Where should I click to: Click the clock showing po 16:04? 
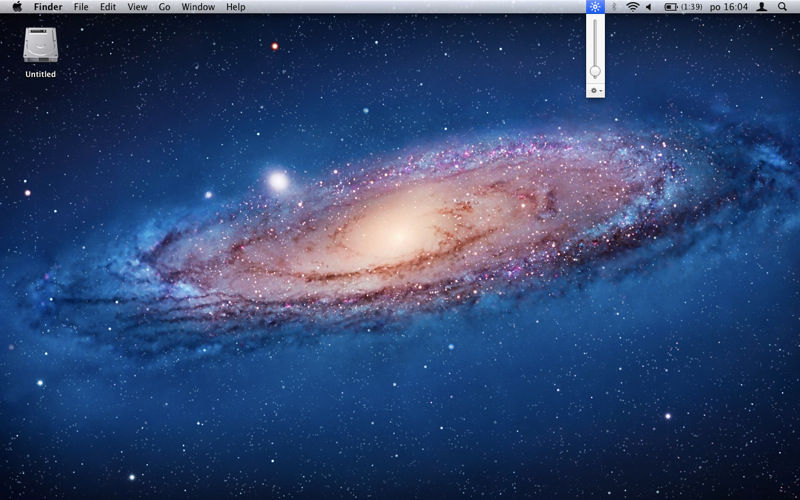coord(729,7)
